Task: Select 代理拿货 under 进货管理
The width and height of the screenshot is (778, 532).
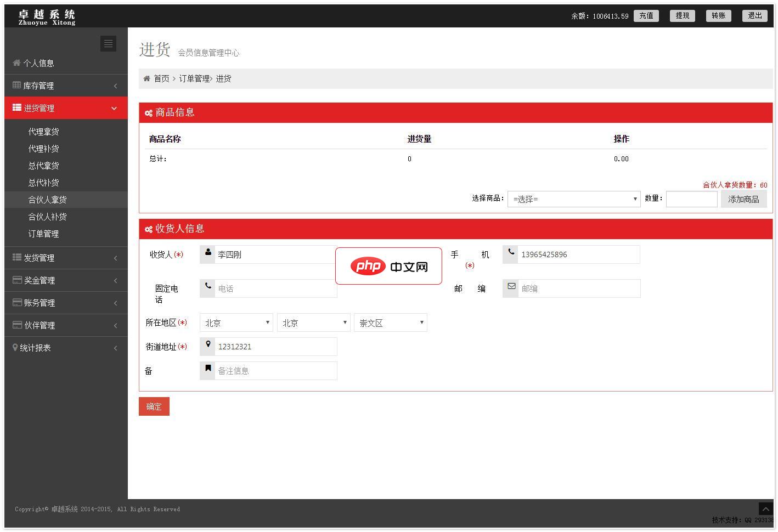Action: click(x=44, y=131)
